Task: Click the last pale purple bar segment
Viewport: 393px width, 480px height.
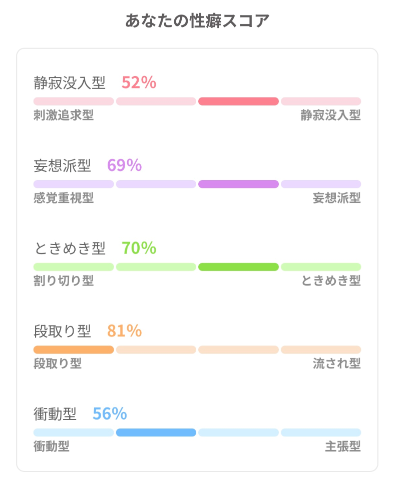Action: click(x=321, y=184)
